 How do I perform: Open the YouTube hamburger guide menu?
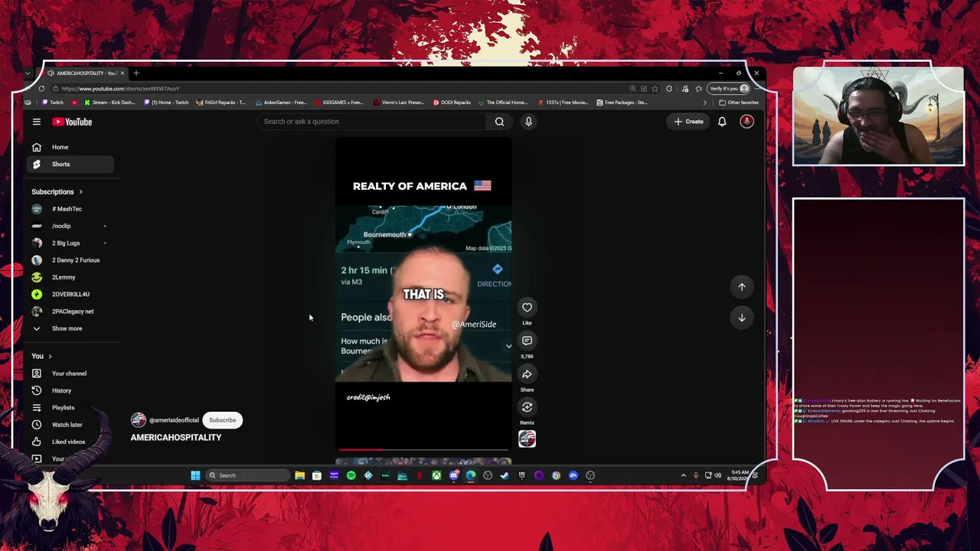[x=36, y=122]
